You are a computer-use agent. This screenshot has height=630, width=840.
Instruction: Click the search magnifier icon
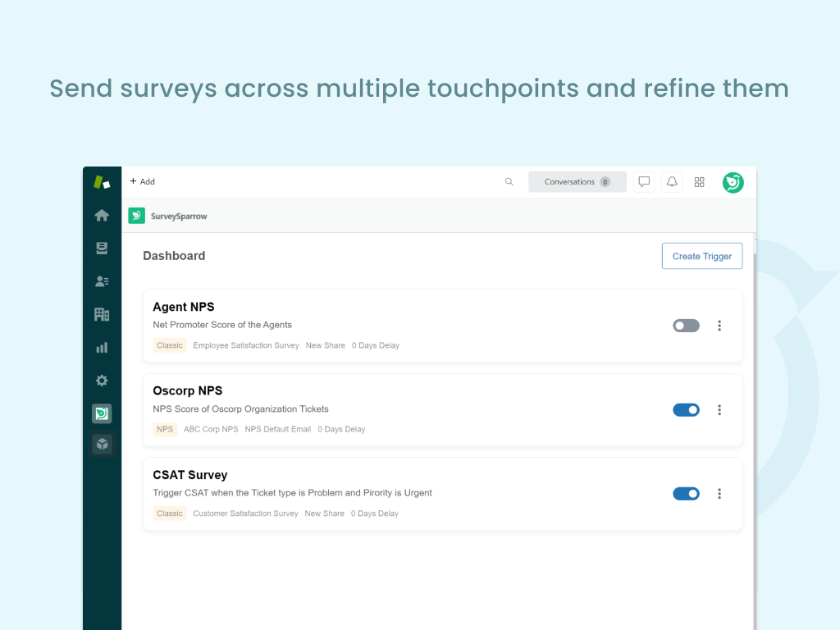click(509, 182)
